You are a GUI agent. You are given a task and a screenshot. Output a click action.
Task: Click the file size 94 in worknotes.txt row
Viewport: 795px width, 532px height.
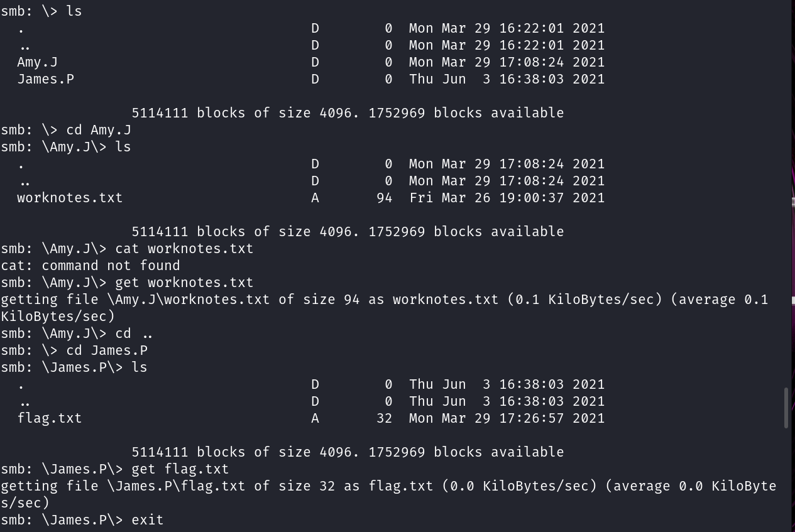point(384,198)
